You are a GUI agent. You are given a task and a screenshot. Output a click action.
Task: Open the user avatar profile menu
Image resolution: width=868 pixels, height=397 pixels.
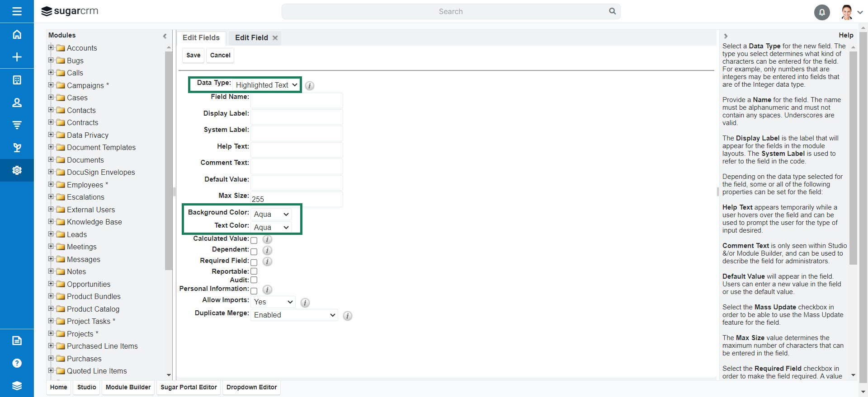(x=847, y=12)
